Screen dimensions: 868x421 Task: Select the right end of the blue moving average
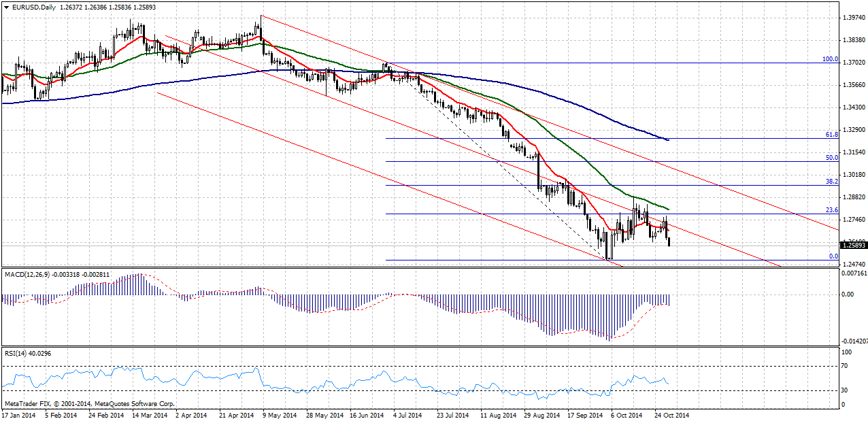pos(668,139)
